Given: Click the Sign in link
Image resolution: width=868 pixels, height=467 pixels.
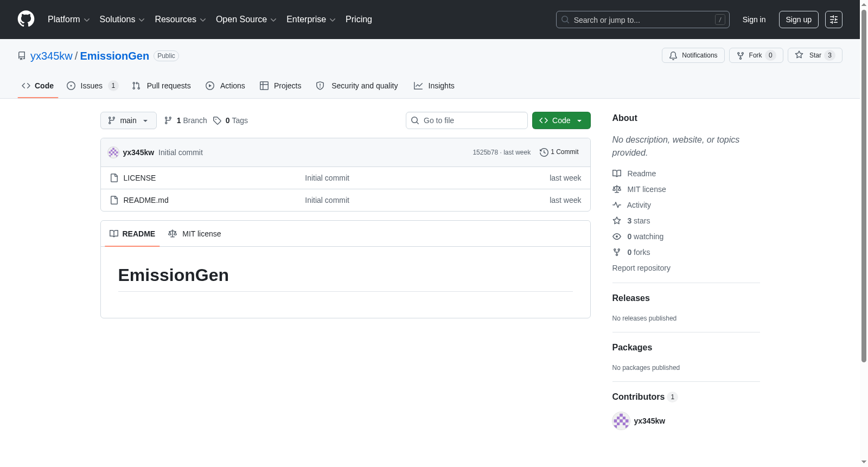Looking at the screenshot, I should (754, 20).
